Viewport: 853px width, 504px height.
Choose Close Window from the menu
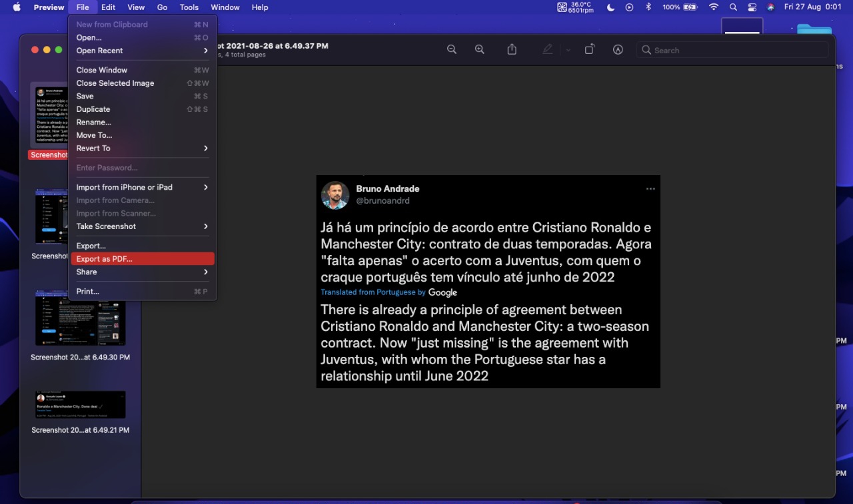(143, 70)
